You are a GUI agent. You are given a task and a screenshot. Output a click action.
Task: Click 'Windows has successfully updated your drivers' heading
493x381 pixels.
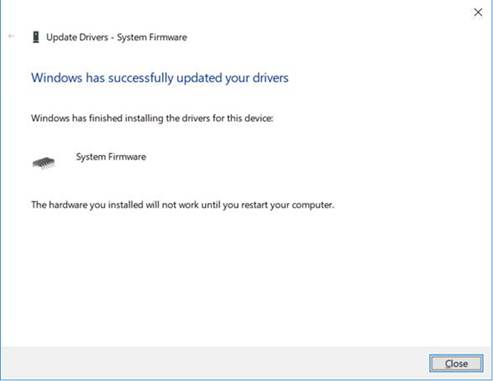click(160, 78)
